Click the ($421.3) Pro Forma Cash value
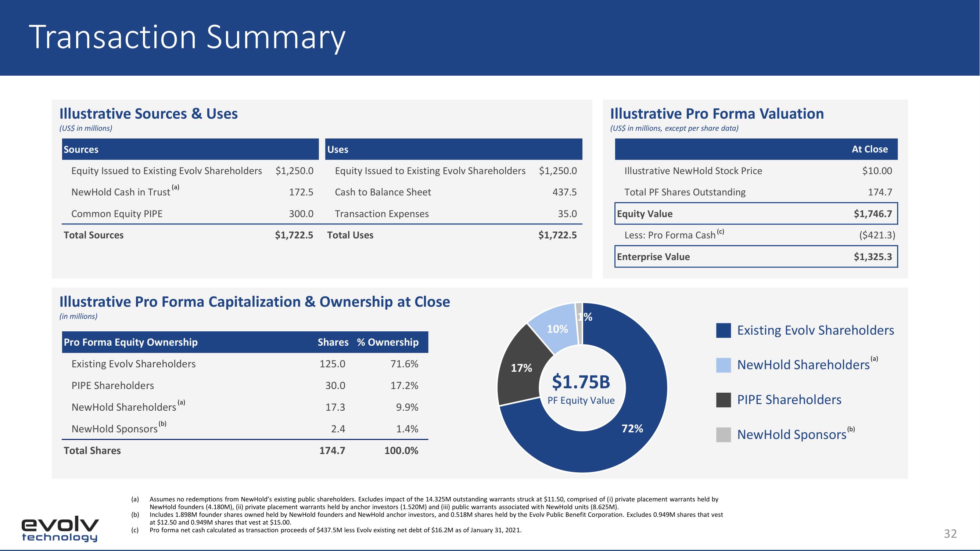Viewport: 980px width, 551px height. pyautogui.click(x=877, y=235)
